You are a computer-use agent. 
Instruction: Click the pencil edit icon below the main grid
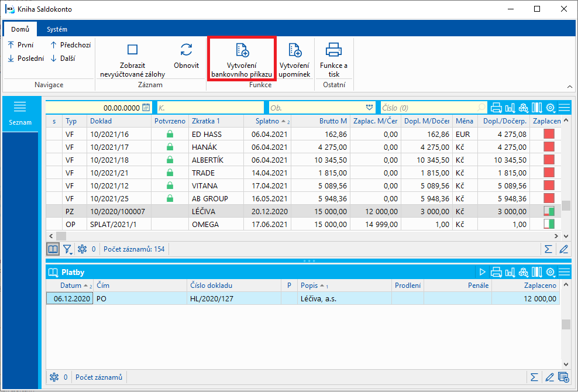pos(563,249)
